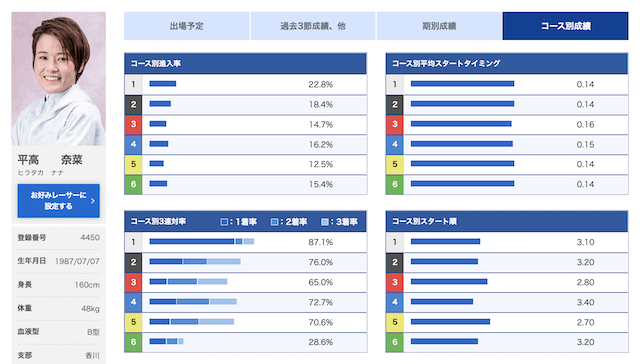Image resolution: width=640 pixels, height=364 pixels.
Task: Select the コース別成績 tab
Action: coord(565,26)
